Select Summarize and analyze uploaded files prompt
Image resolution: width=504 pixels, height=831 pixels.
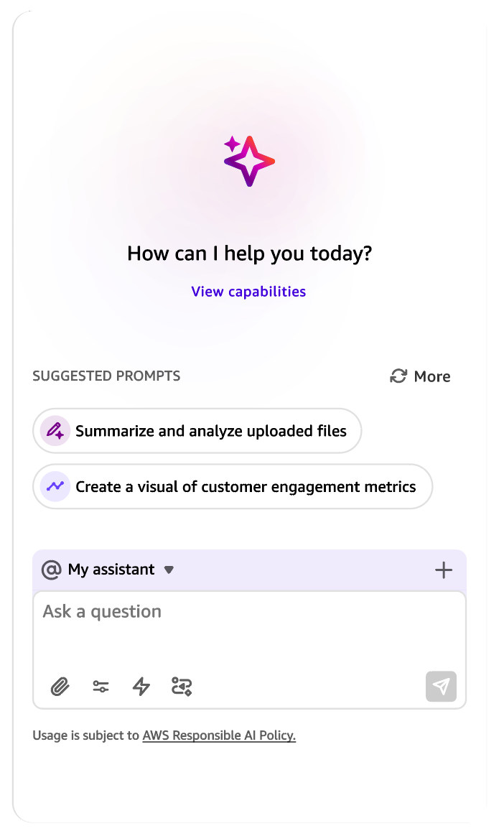(x=197, y=431)
